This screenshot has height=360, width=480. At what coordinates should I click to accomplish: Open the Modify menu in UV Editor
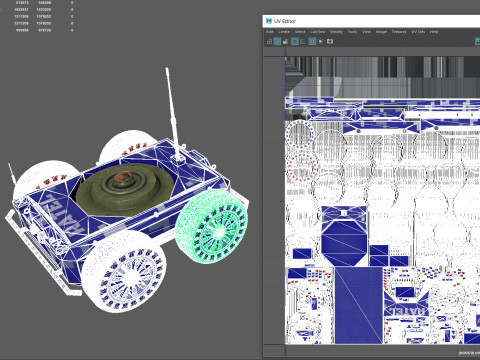(336, 32)
